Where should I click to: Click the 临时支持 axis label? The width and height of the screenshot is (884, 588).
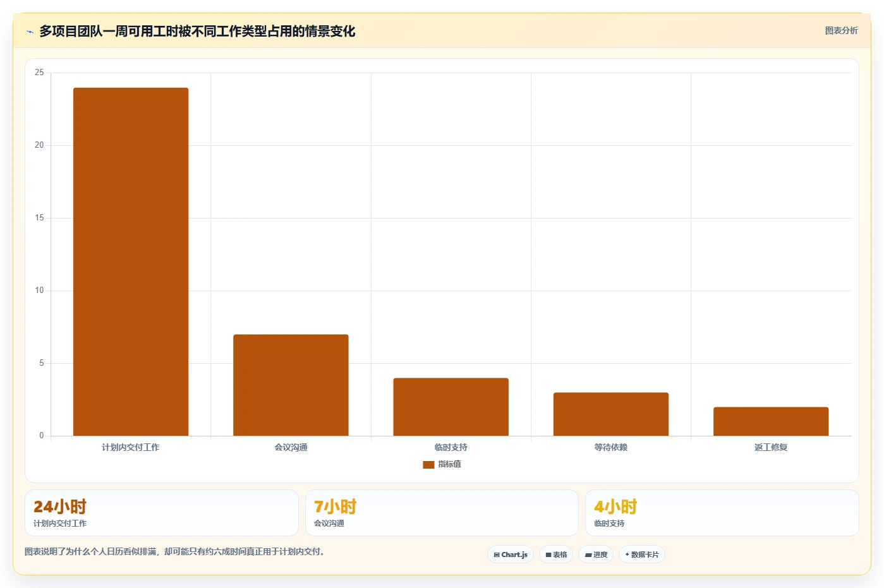point(451,447)
